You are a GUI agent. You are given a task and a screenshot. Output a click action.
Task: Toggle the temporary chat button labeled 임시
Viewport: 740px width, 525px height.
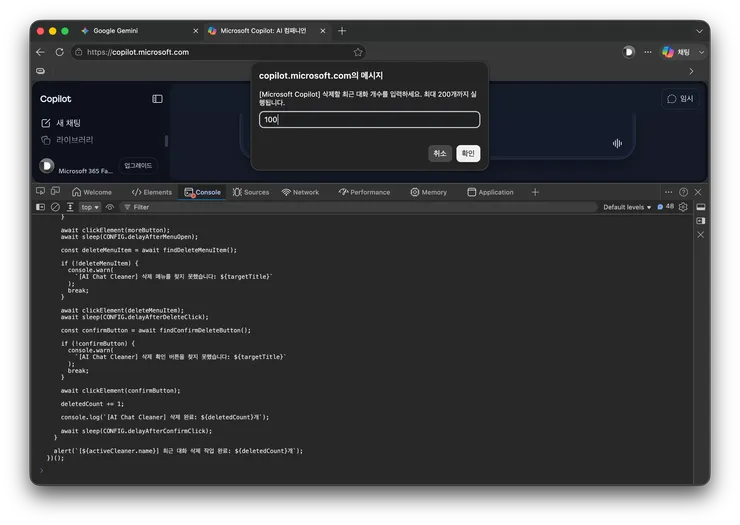(680, 99)
